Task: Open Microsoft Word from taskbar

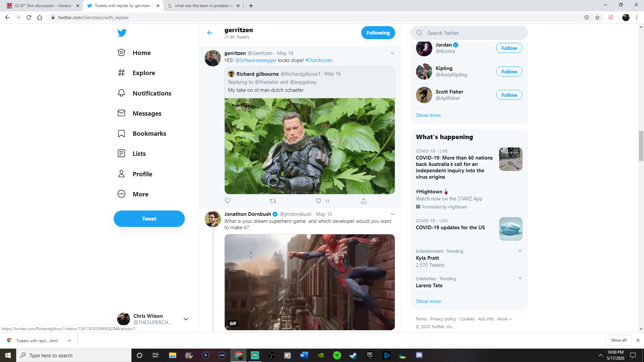Action: pyautogui.click(x=304, y=355)
